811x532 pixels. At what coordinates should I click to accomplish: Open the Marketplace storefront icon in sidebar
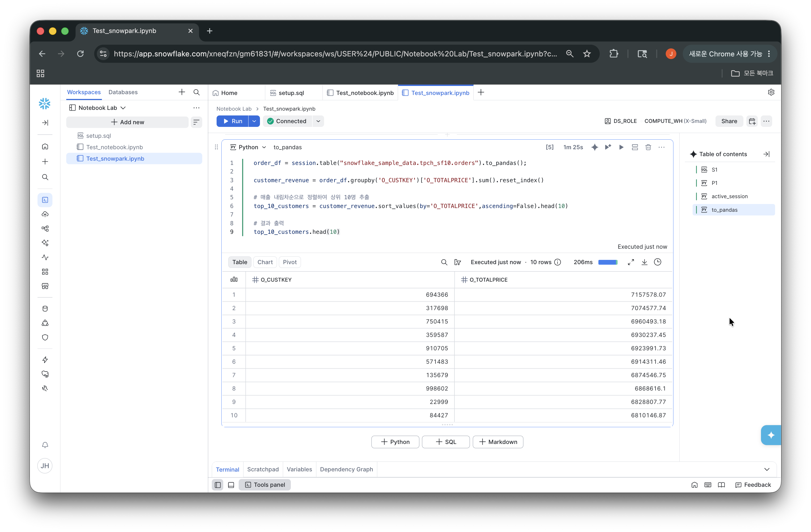coord(45,286)
